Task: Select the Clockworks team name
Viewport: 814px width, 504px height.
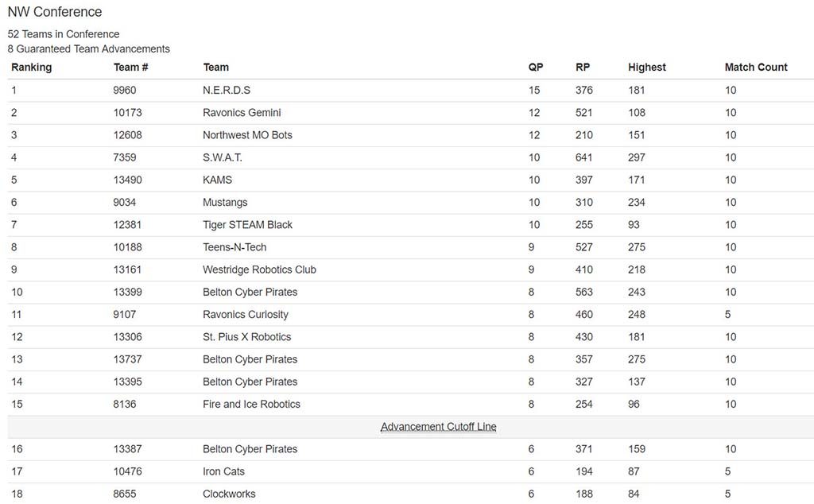Action: pyautogui.click(x=229, y=494)
